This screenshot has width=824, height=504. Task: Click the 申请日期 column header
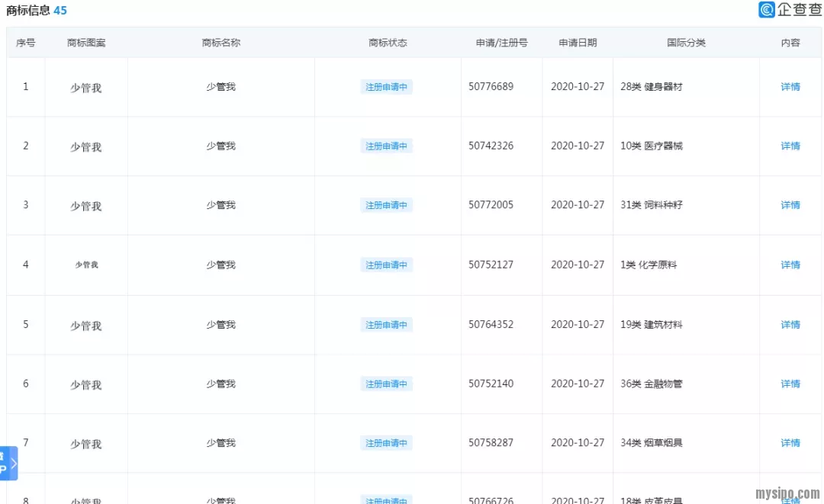pyautogui.click(x=578, y=43)
